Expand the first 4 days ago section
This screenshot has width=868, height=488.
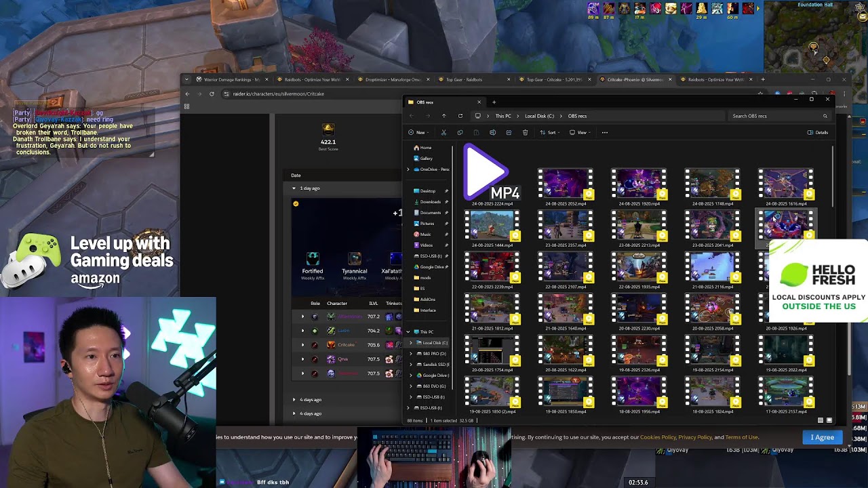point(294,400)
